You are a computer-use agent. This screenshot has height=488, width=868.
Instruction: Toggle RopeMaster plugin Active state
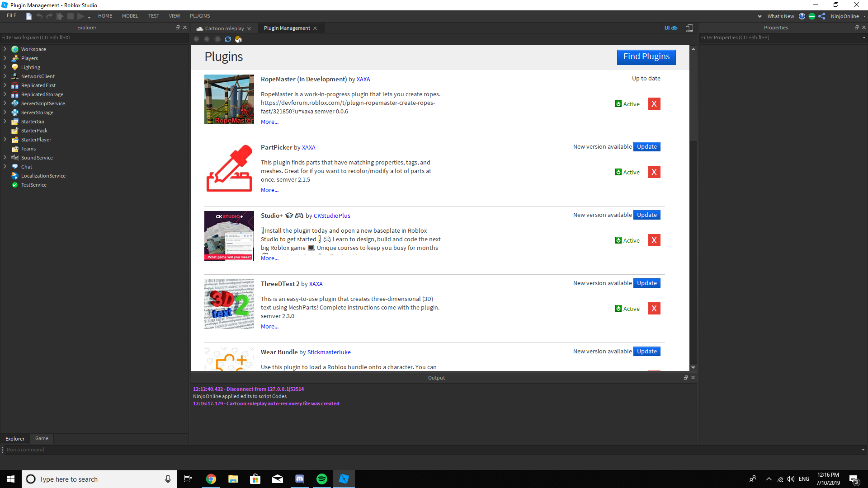point(627,103)
